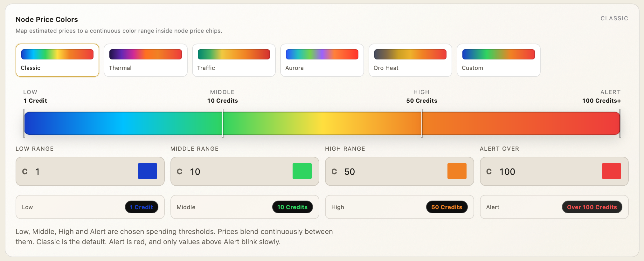Click the '10 Credits' green preview chip
644x261 pixels.
293,207
